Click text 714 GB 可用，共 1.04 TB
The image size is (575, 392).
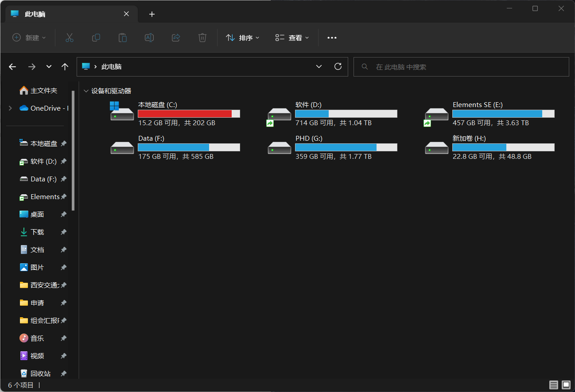(334, 123)
